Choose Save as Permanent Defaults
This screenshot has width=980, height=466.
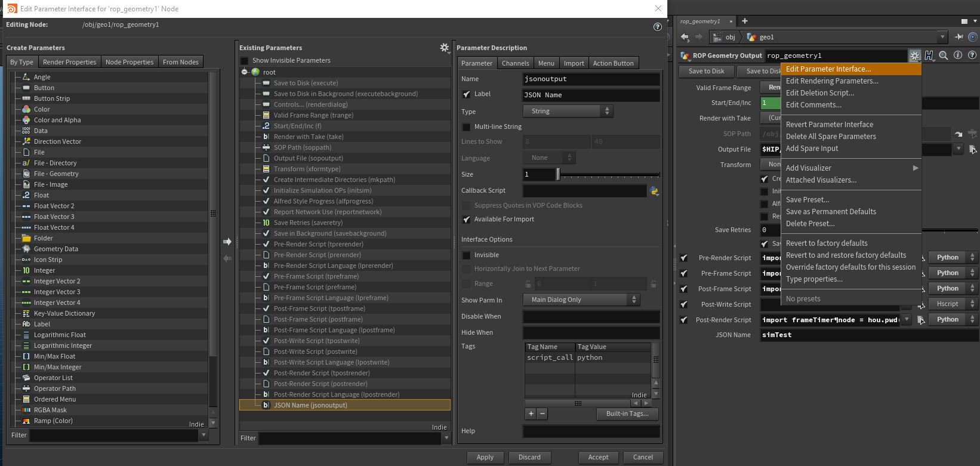coord(851,212)
